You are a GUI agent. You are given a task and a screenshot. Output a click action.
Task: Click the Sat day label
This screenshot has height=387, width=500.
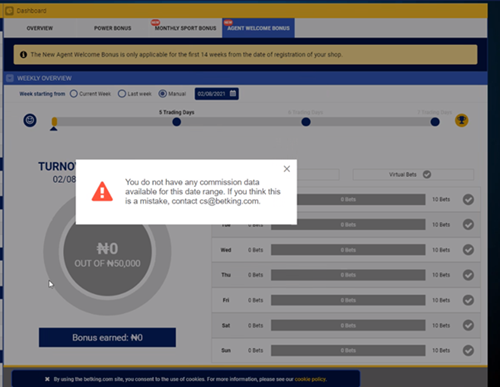[226, 325]
